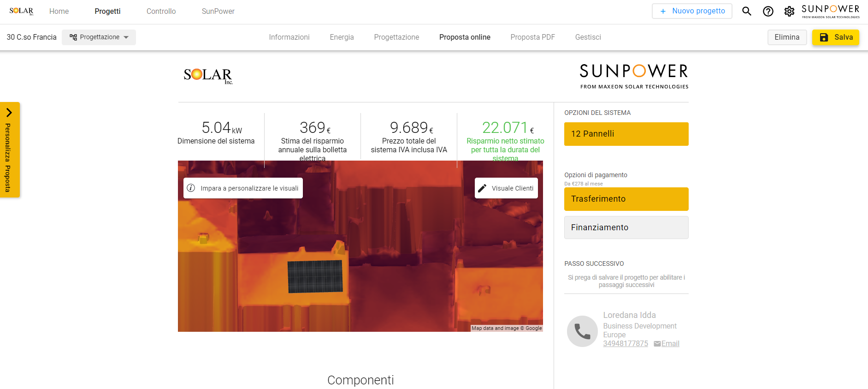Click the 22.071 € net savings value
Viewport: 868px width, 389px height.
click(508, 128)
